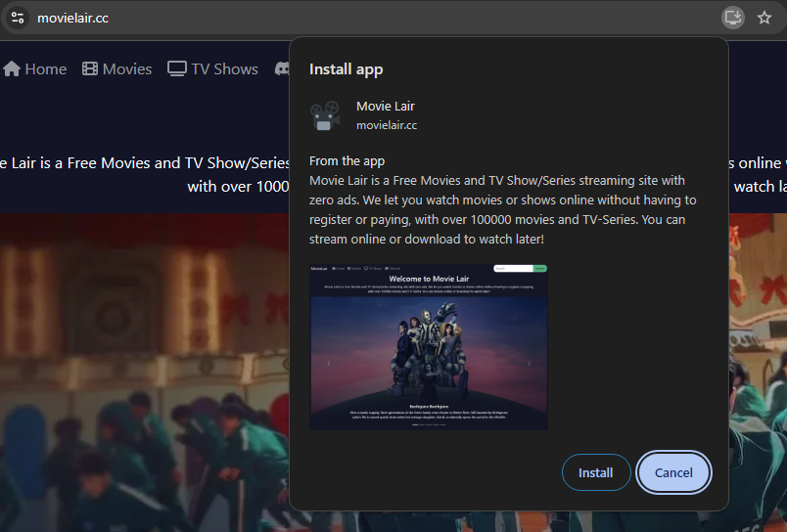Click the 'Movie Lair' app name text

point(386,107)
